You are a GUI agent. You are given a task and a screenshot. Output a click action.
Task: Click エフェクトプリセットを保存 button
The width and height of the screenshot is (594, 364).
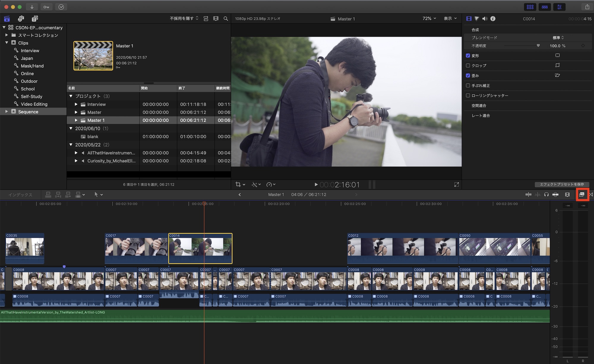click(x=562, y=184)
